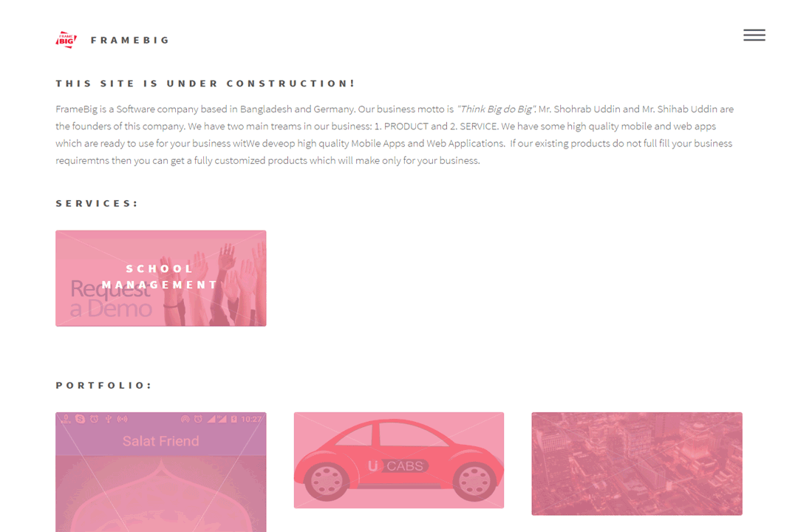
Task: Click the 10:27 clock in the Salat Friend image
Action: pyautogui.click(x=251, y=419)
